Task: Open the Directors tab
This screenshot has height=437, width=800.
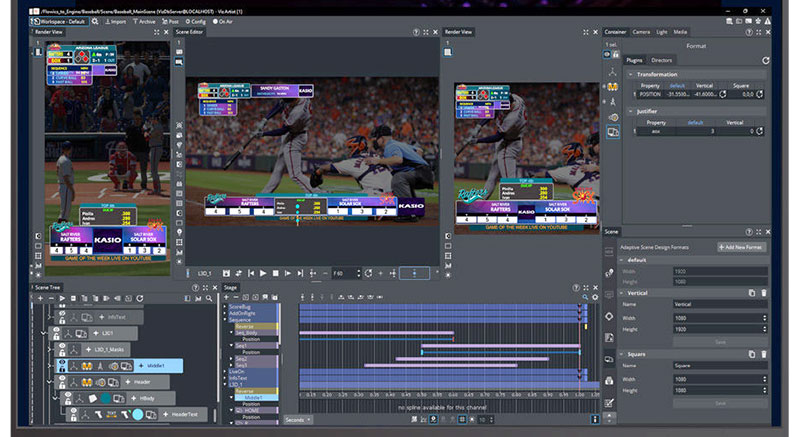Action: click(662, 60)
